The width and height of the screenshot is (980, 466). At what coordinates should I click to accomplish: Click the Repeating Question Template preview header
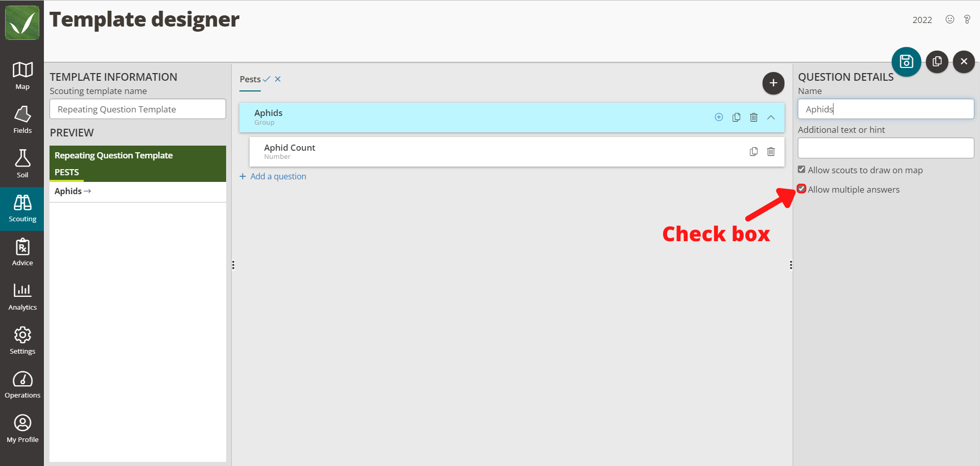pos(113,155)
